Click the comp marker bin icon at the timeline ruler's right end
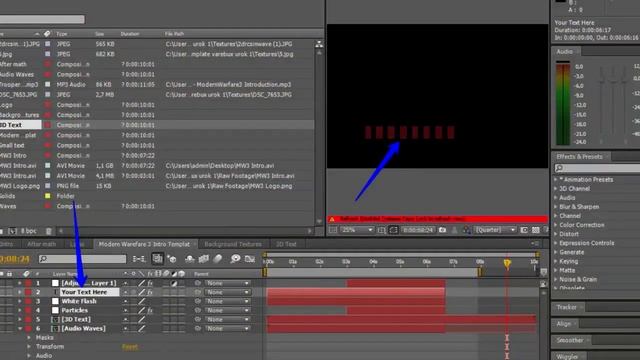This screenshot has height=360, width=640. tap(543, 272)
